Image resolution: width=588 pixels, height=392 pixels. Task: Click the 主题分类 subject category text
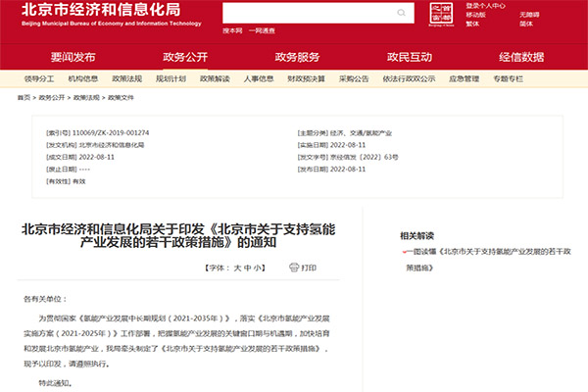[x=345, y=133]
